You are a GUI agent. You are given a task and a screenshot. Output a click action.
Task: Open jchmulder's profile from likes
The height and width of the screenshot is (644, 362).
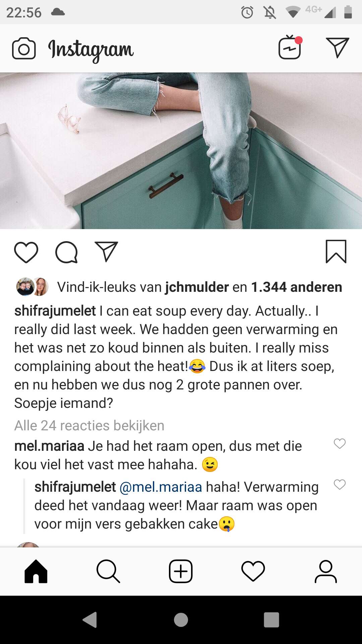[197, 287]
